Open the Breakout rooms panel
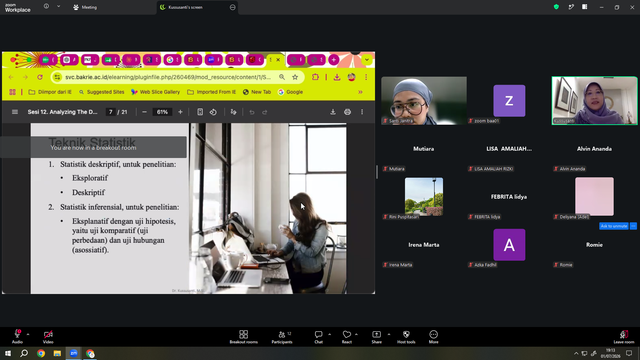This screenshot has height=360, width=640. (243, 337)
